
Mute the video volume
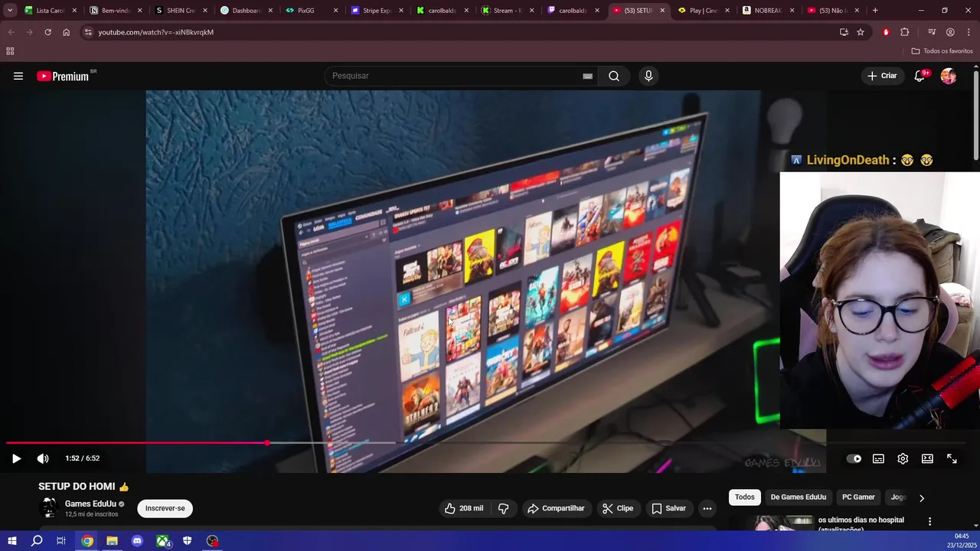[x=43, y=458]
